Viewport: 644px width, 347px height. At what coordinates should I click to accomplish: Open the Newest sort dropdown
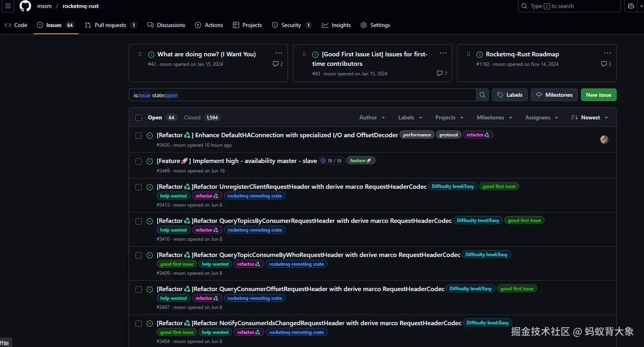pyautogui.click(x=589, y=117)
